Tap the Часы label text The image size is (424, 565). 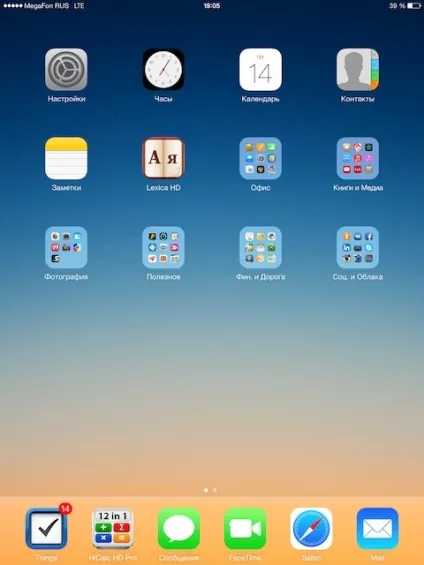164,99
